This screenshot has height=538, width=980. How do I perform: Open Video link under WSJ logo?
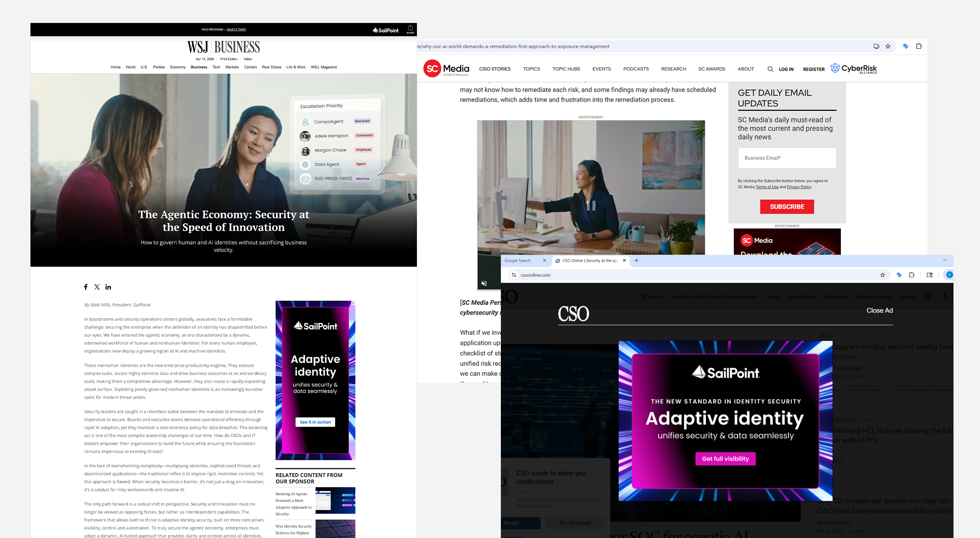[x=248, y=59]
